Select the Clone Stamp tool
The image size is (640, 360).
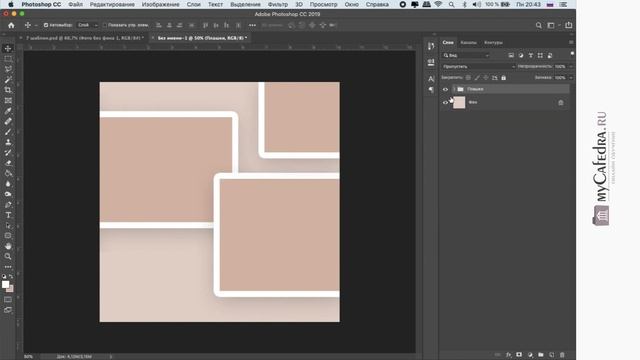click(8, 142)
